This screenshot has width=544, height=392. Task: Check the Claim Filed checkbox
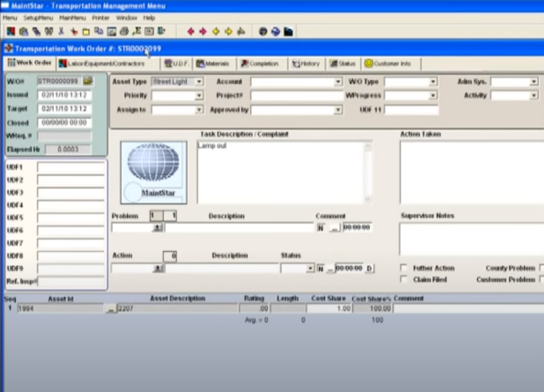(x=404, y=279)
